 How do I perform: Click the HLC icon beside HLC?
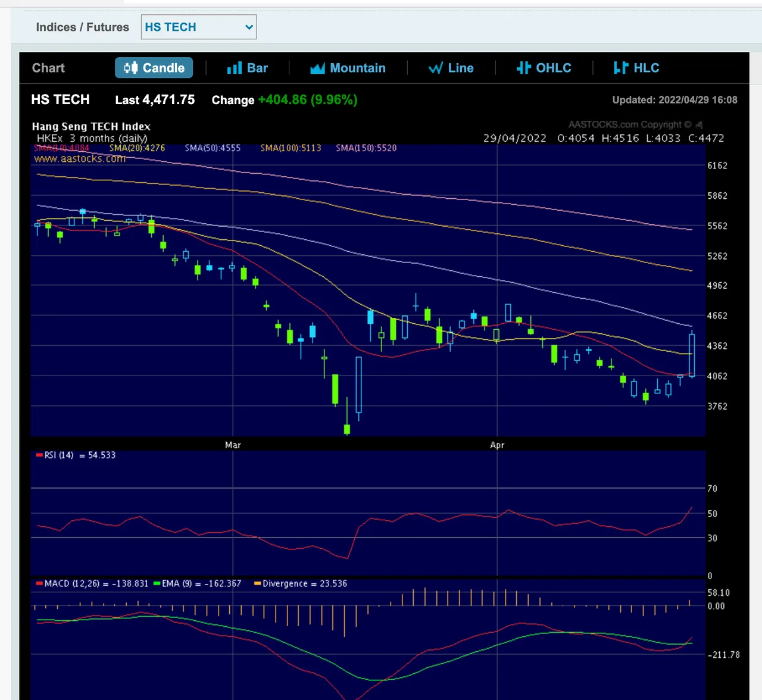[x=620, y=68]
